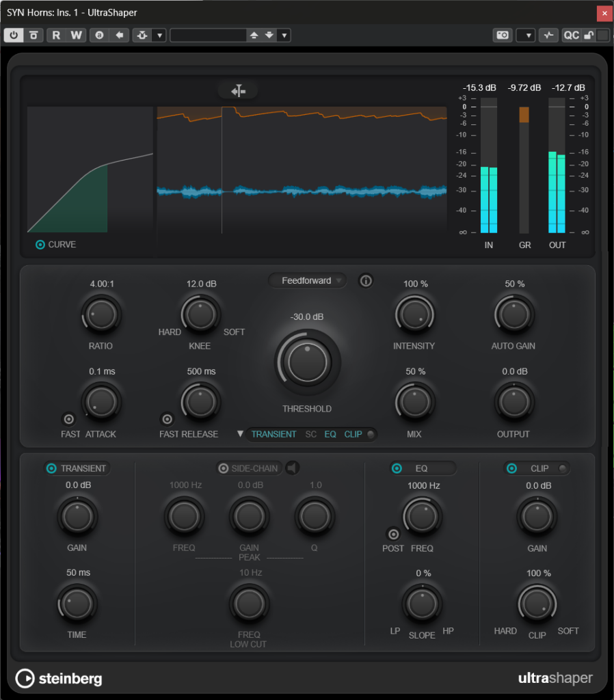The width and height of the screenshot is (614, 700).
Task: Click the speaker icon next to SIDE-CHAIN
Action: [x=292, y=468]
